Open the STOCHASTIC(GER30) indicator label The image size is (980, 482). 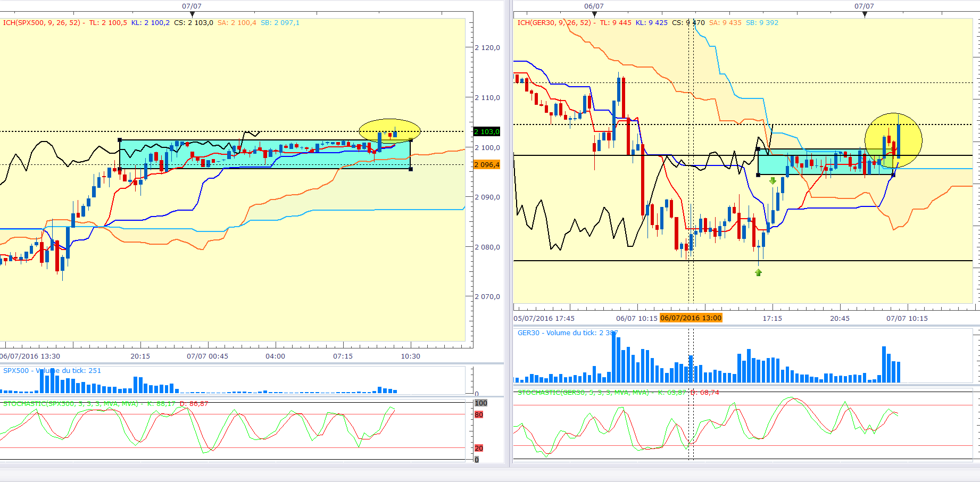(583, 393)
